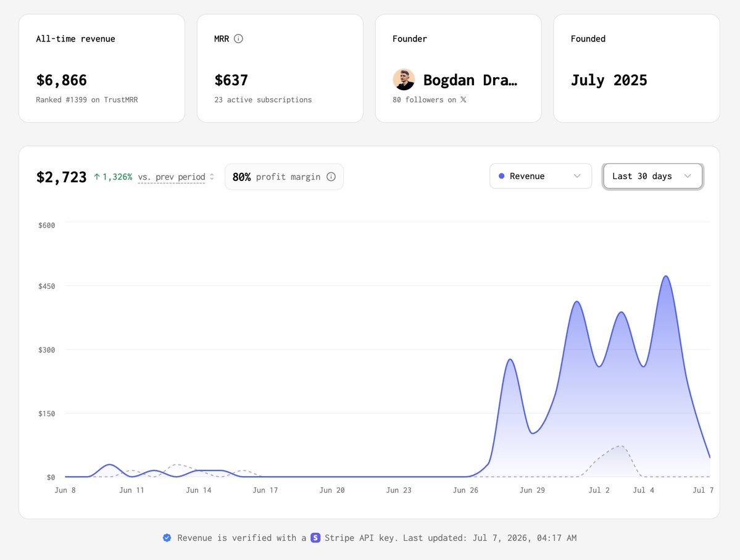740x560 pixels.
Task: Click the Jun 14 x-axis label
Action: point(199,490)
